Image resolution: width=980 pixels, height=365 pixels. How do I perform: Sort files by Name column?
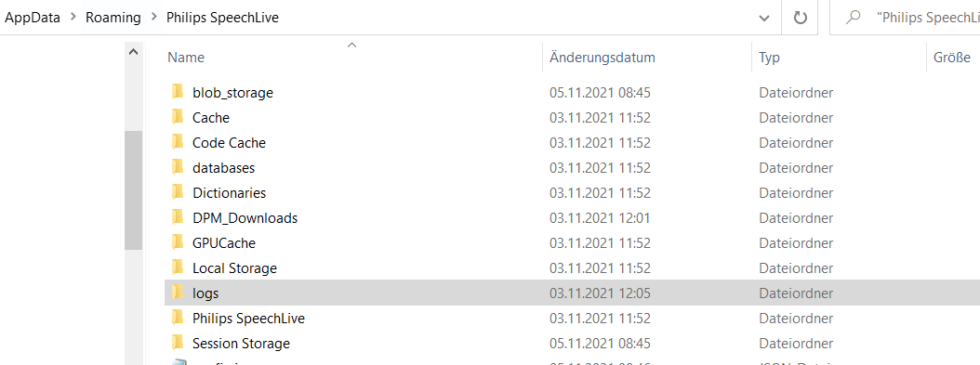coord(186,58)
